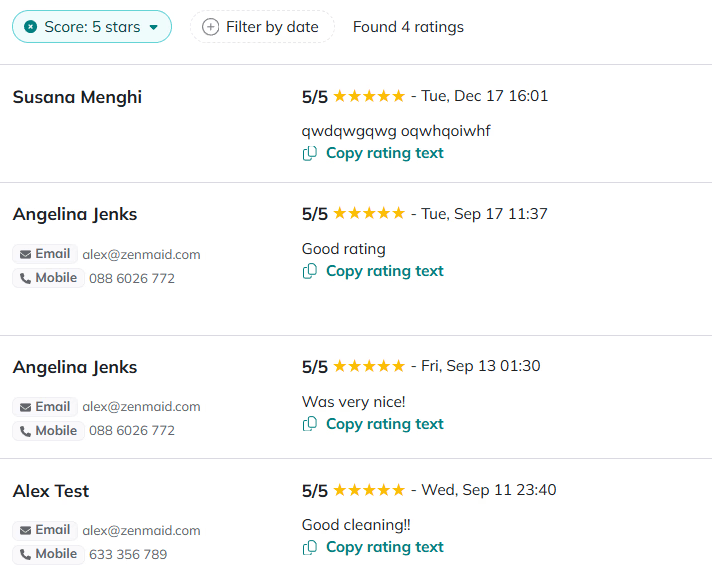
Task: Click the five stars on Susana Menghi's rating
Action: [x=369, y=96]
